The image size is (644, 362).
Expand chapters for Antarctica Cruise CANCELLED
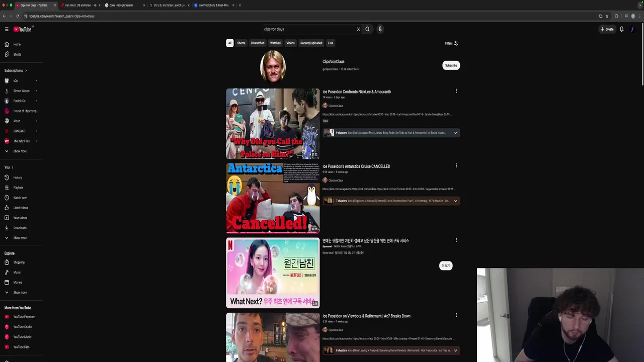tap(455, 201)
